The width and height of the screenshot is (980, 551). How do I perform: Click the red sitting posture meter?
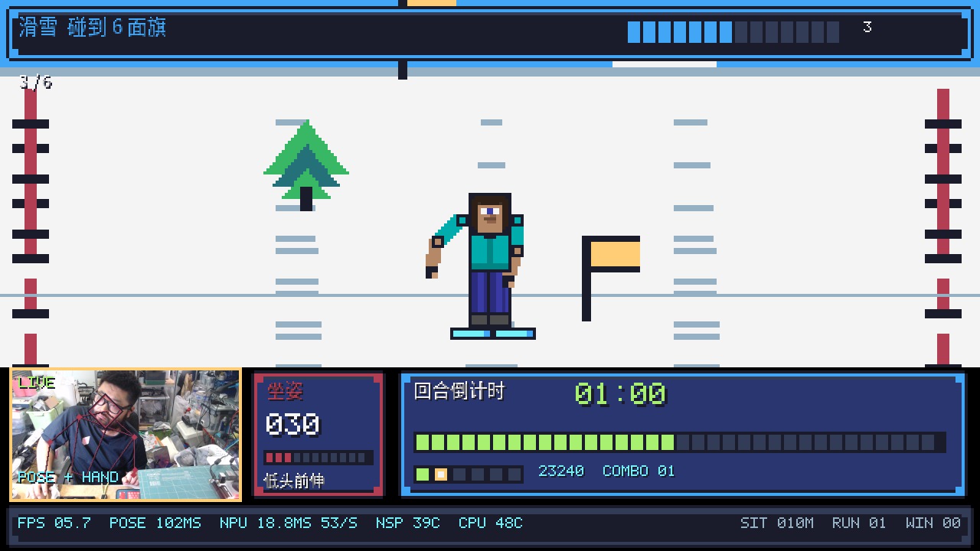pyautogui.click(x=318, y=458)
